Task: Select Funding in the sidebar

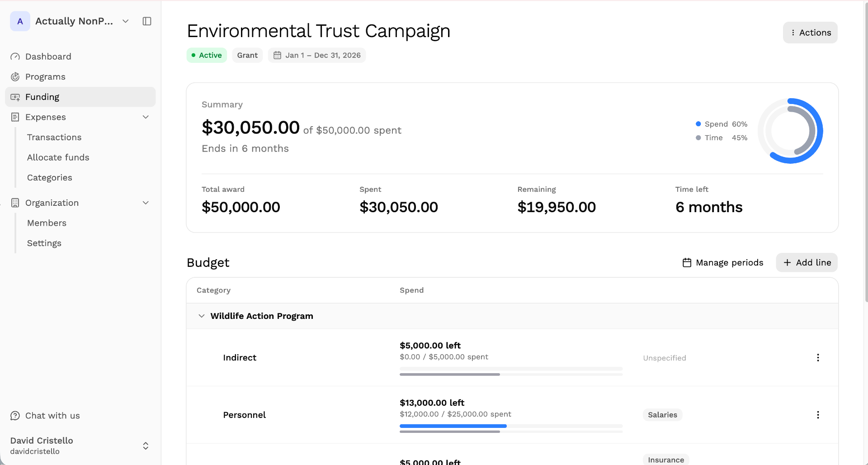Action: (x=80, y=97)
